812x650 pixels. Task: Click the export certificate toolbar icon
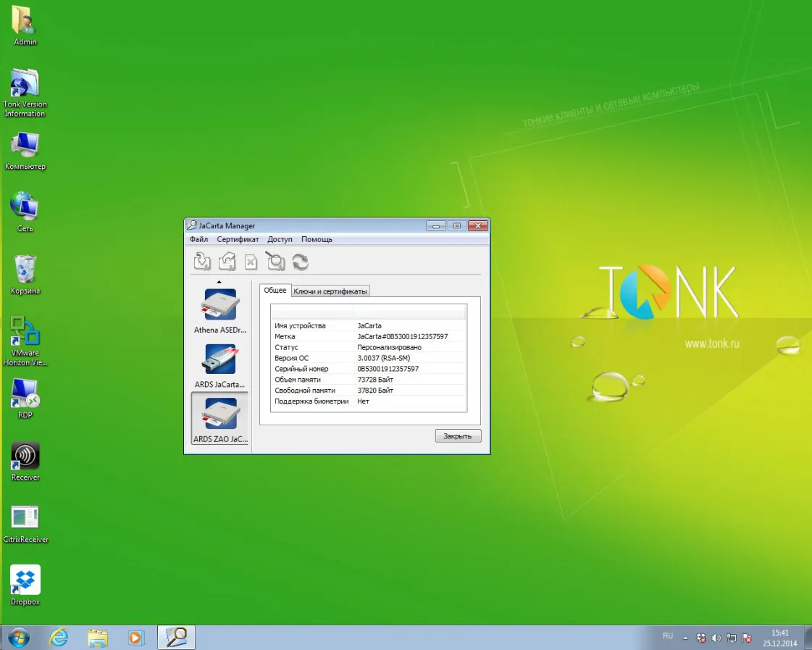click(227, 262)
